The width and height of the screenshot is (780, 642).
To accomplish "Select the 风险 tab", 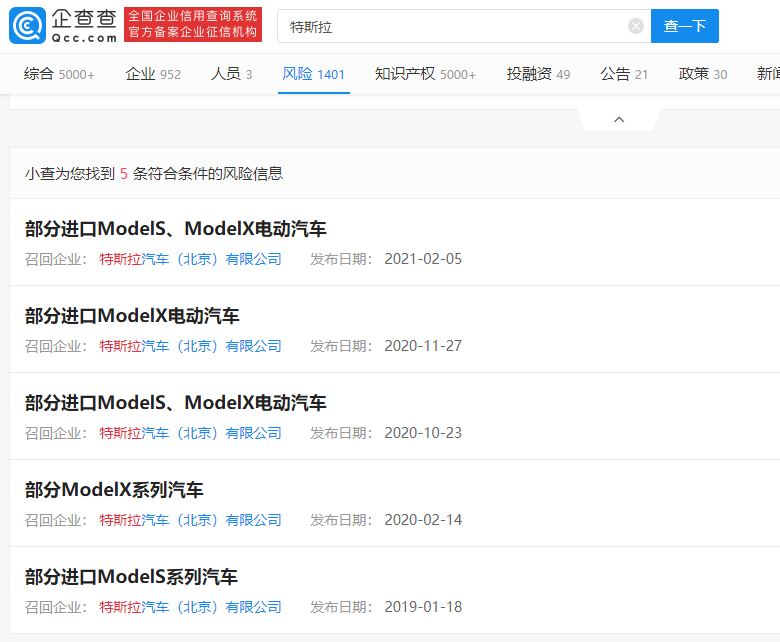I will [313, 74].
